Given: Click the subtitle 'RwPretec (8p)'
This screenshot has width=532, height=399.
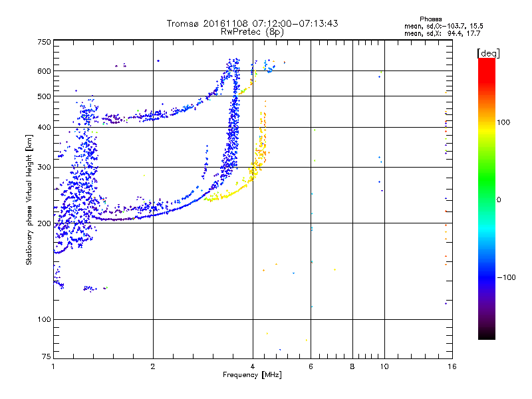Looking at the screenshot, I should tap(252, 32).
